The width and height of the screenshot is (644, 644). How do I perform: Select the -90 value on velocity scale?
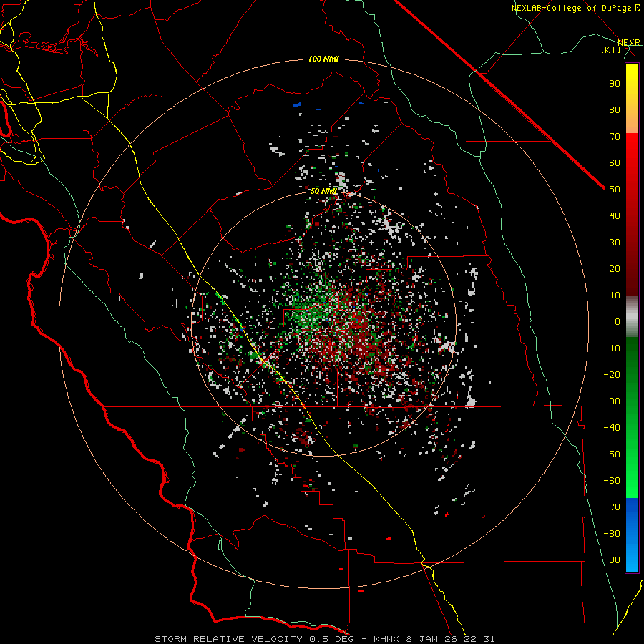[612, 560]
